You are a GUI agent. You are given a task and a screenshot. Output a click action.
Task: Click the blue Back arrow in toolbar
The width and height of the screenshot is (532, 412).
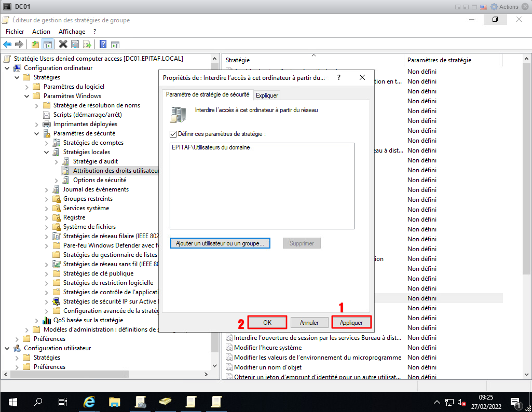pos(7,44)
